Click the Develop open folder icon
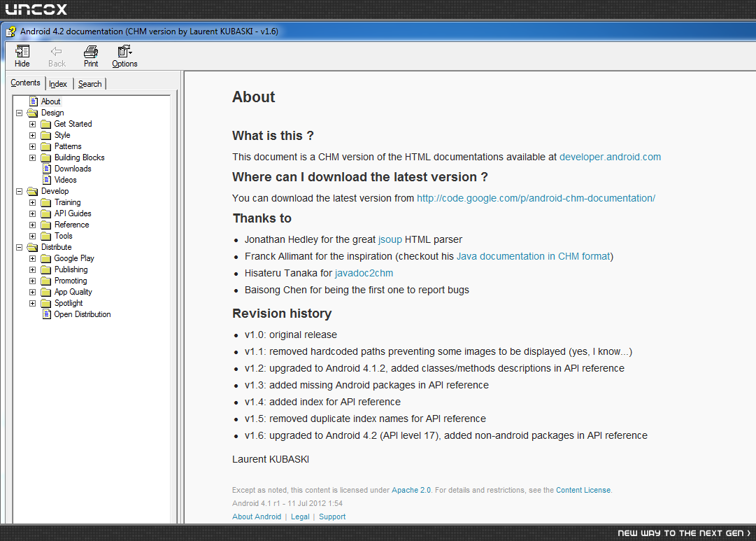The width and height of the screenshot is (756, 541). (x=32, y=191)
